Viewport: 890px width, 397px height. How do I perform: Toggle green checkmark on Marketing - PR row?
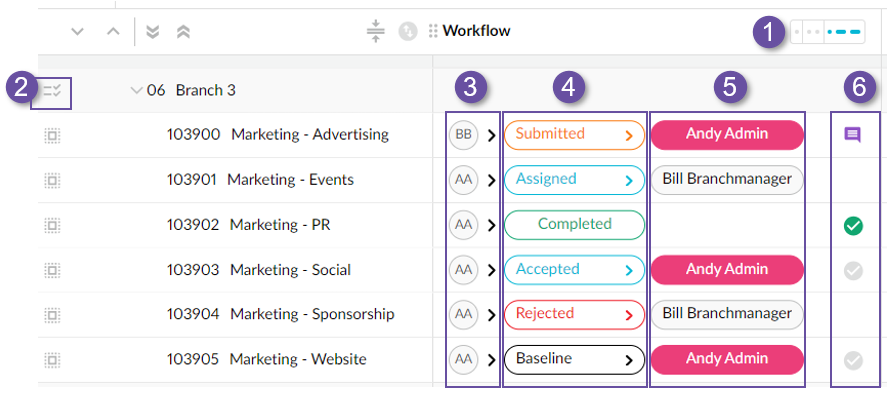click(x=853, y=227)
